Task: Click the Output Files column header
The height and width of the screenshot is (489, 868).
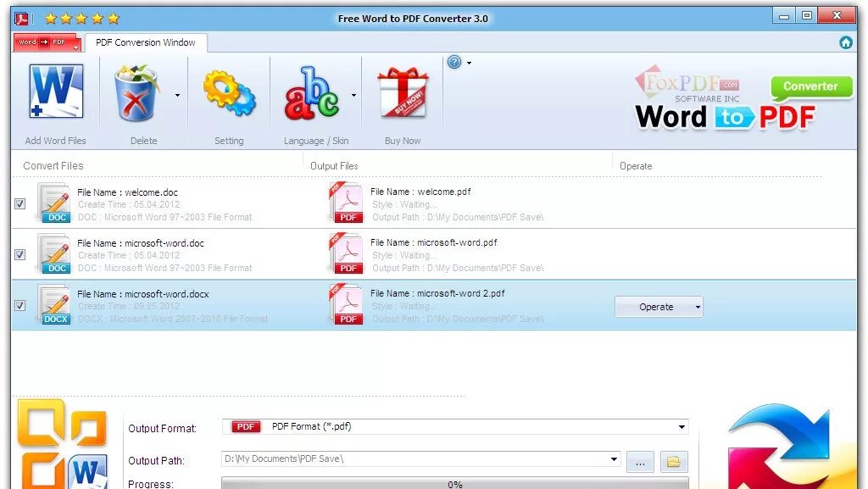Action: [x=334, y=166]
